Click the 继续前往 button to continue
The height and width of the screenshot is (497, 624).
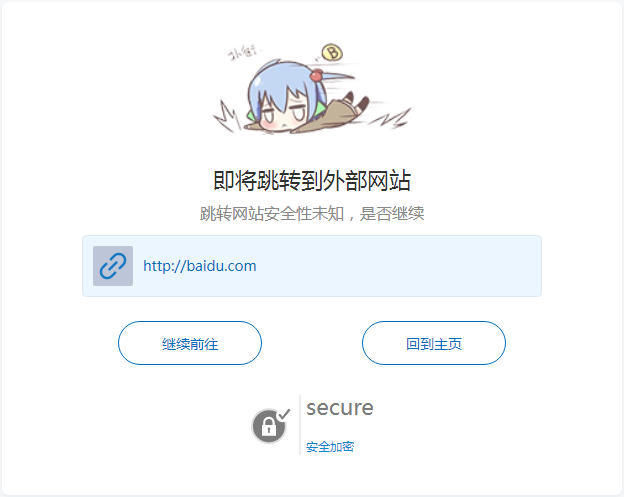[x=190, y=343]
